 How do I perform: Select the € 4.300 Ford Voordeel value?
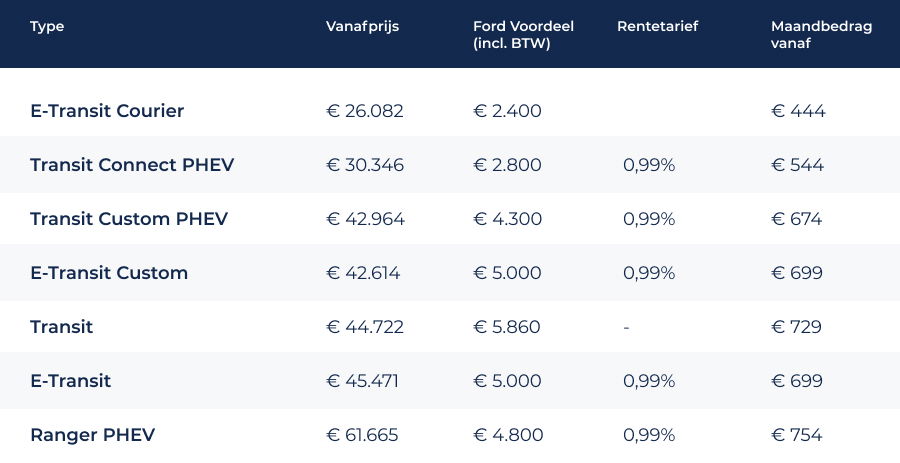pyautogui.click(x=507, y=219)
